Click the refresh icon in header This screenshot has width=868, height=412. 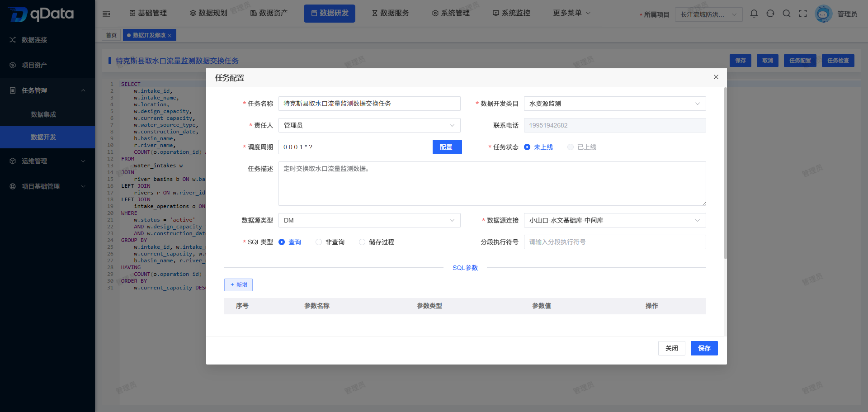[770, 14]
